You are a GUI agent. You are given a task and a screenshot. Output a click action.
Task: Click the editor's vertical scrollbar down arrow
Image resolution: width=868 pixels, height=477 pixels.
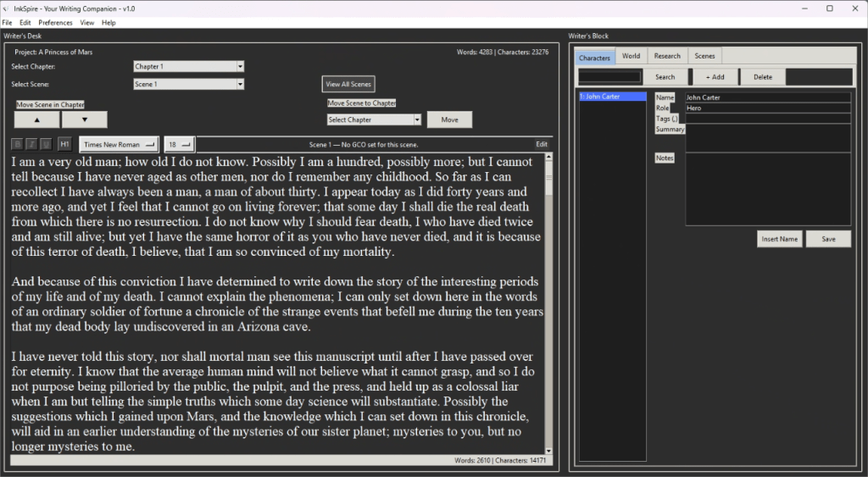pyautogui.click(x=548, y=451)
